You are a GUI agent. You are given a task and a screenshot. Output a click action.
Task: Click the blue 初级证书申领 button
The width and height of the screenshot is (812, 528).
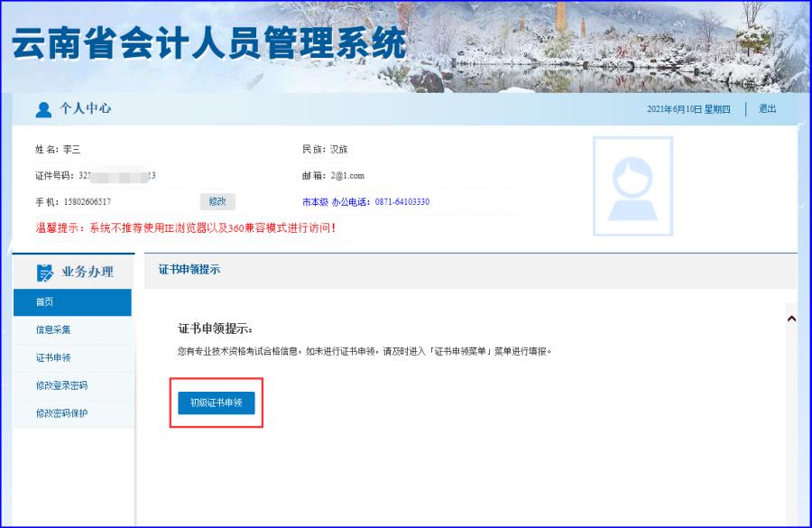click(x=217, y=403)
